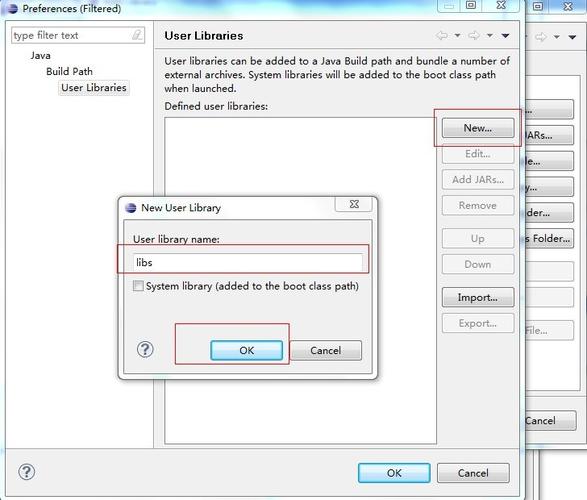Clear the filter text using eraser icon
This screenshot has height=500, width=587.
[x=137, y=35]
